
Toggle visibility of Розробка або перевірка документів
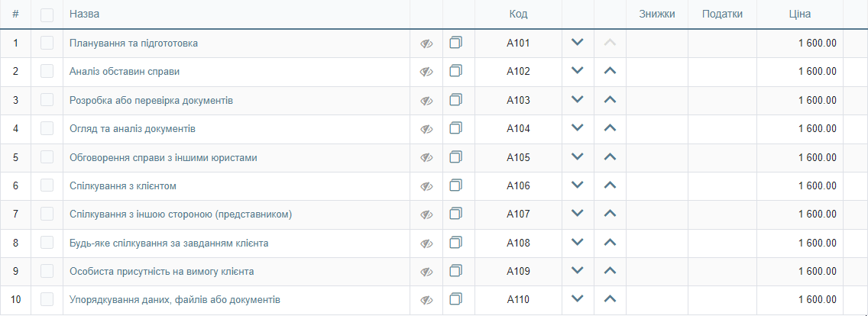coord(426,101)
